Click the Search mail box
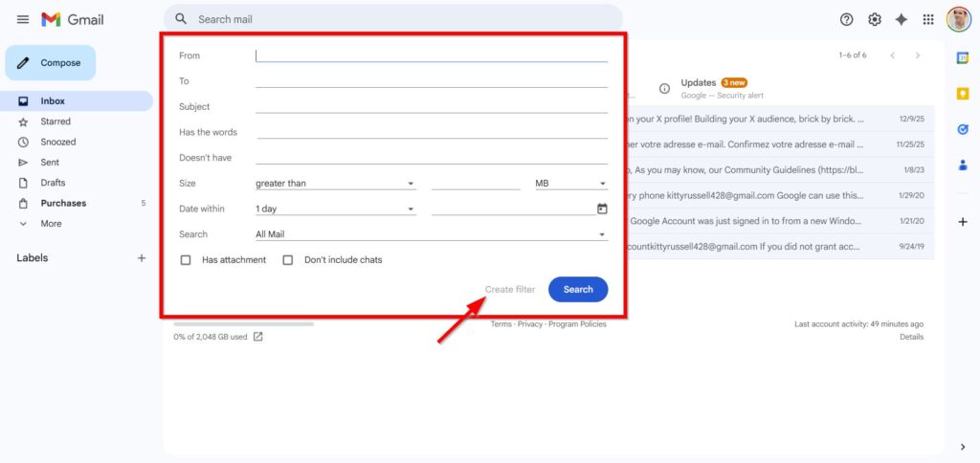980x463 pixels. pyautogui.click(x=393, y=19)
